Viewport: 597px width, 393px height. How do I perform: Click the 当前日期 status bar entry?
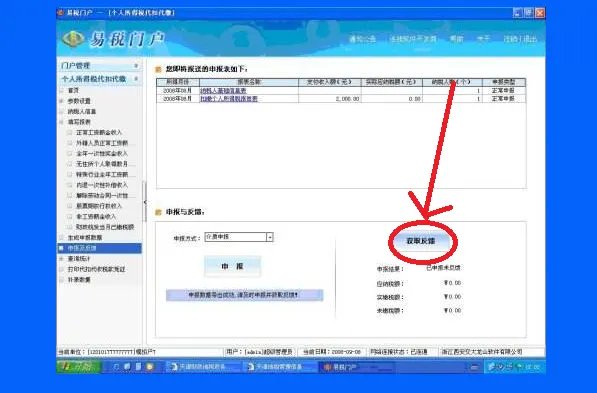pyautogui.click(x=332, y=352)
